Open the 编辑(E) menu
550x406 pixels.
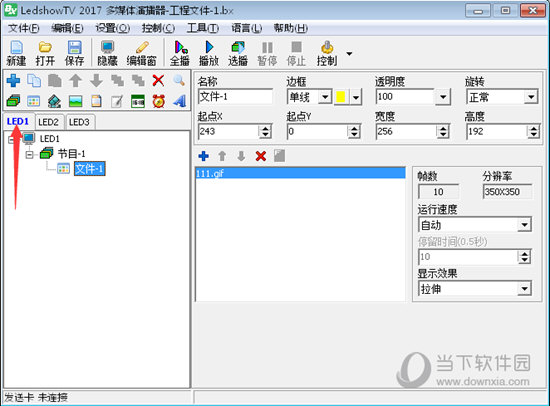tap(67, 28)
